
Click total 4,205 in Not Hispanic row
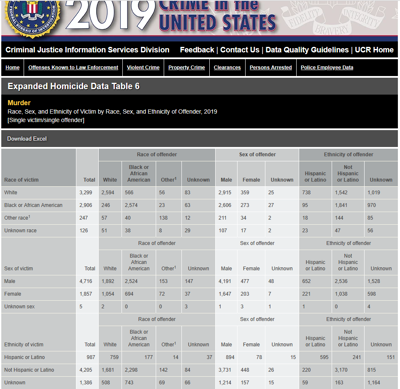click(86, 370)
